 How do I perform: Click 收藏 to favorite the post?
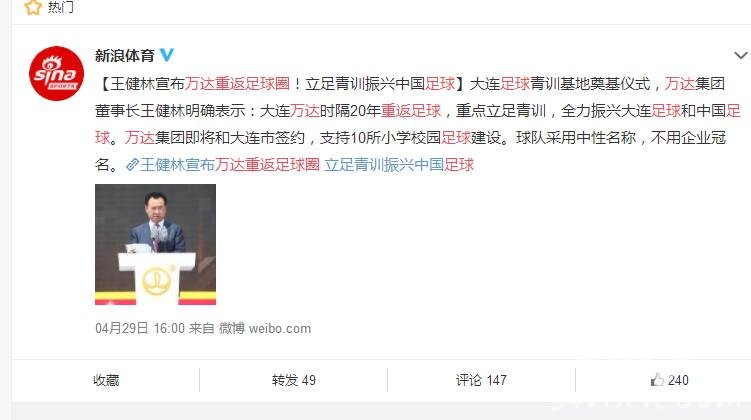(106, 380)
